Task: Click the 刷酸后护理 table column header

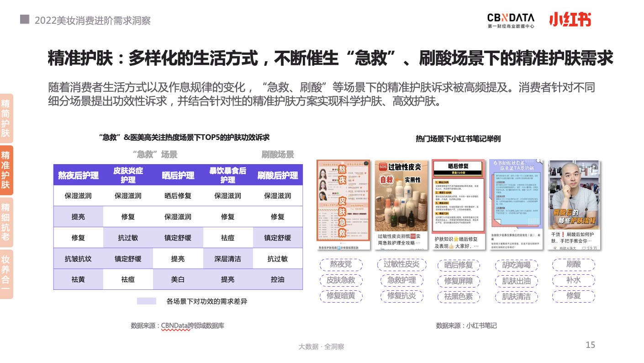Action: coord(278,175)
